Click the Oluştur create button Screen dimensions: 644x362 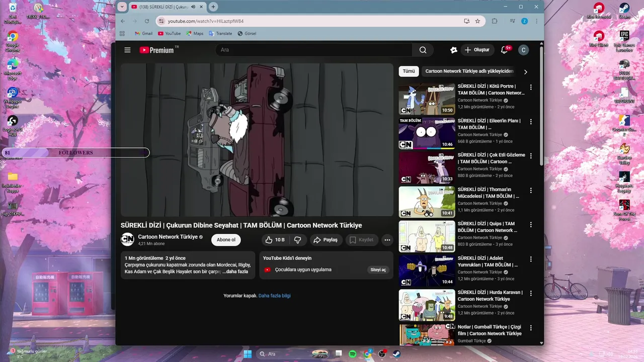coord(476,50)
